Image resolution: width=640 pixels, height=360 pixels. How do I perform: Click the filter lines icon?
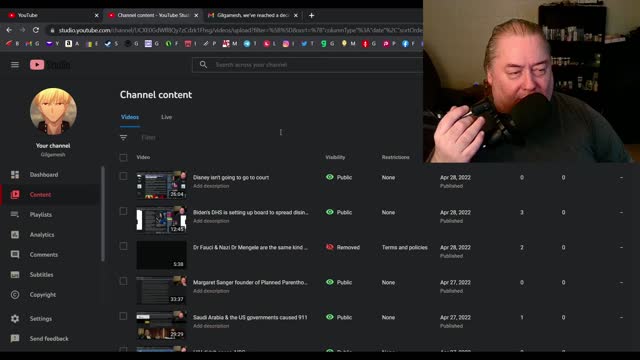(x=123, y=138)
